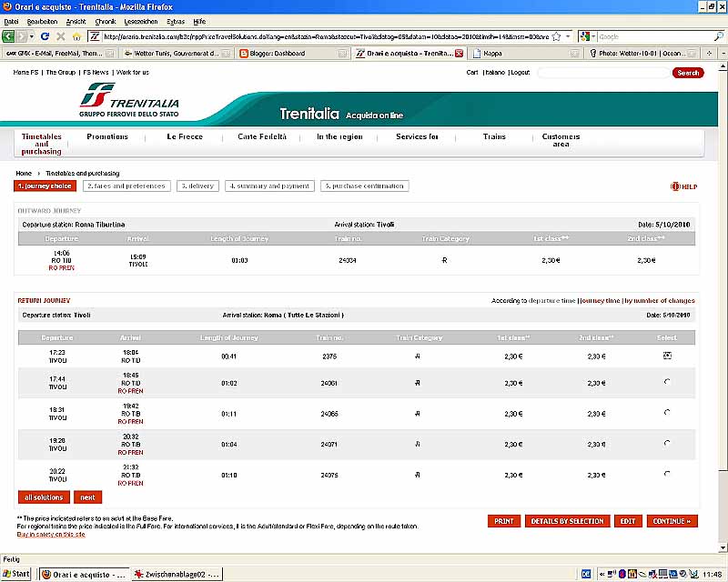Click the Bluetooth tray icon
This screenshot has width=728, height=582.
[x=622, y=574]
